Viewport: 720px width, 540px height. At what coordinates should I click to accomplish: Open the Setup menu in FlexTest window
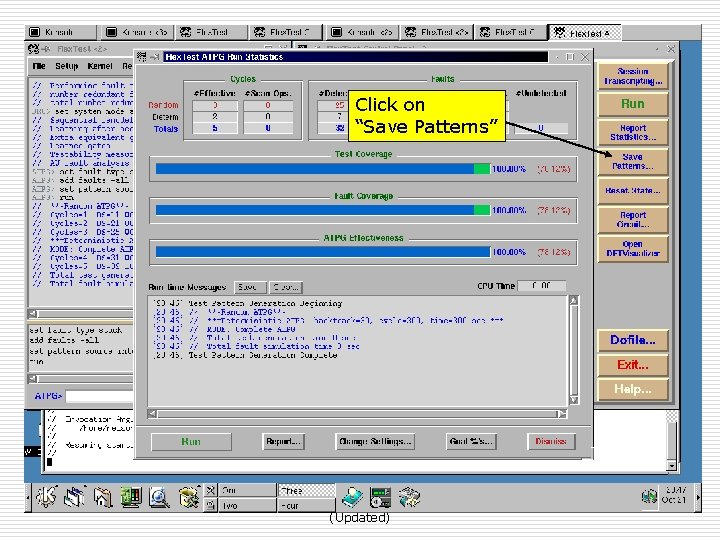67,66
